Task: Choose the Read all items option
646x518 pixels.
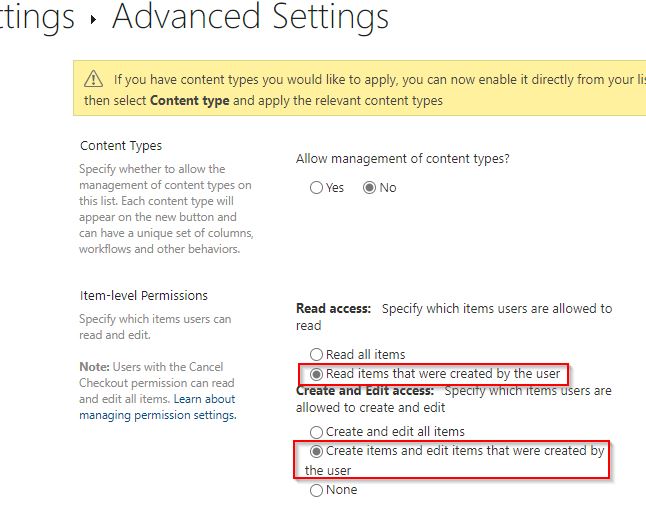Action: pyautogui.click(x=317, y=354)
